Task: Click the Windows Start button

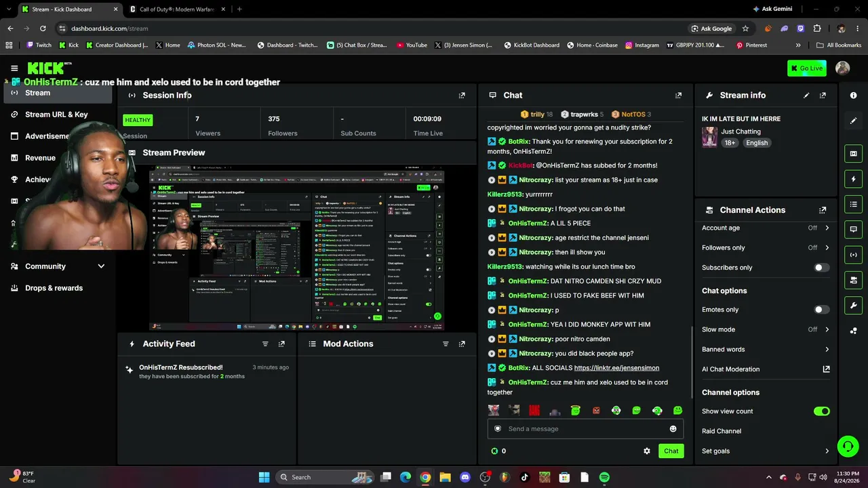Action: coord(264,477)
